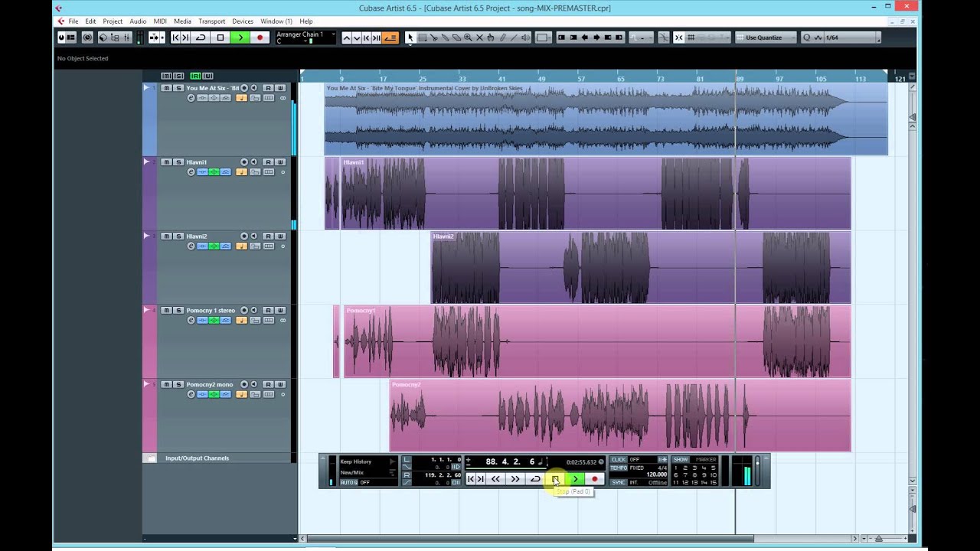Screen dimensions: 980x551
Task: Click Record in the transport panel
Action: pyautogui.click(x=595, y=479)
